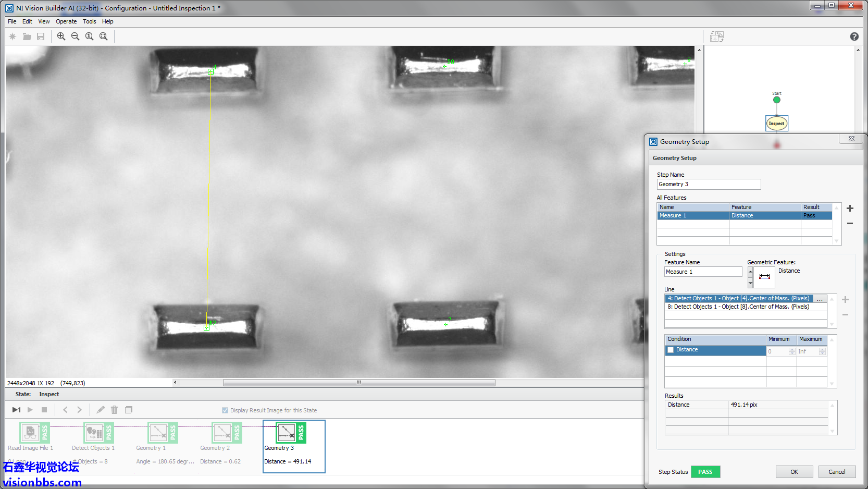Open the browse ellipsis for Object [4] point

820,299
